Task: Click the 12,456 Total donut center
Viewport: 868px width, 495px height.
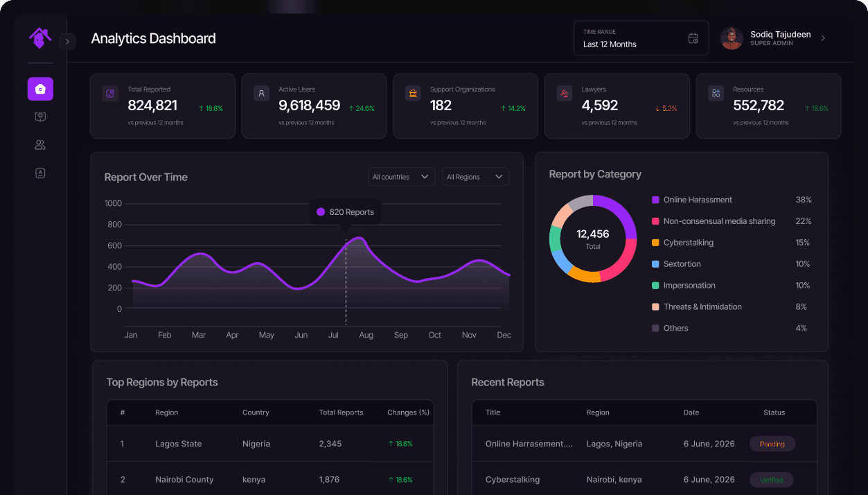Action: pos(593,238)
